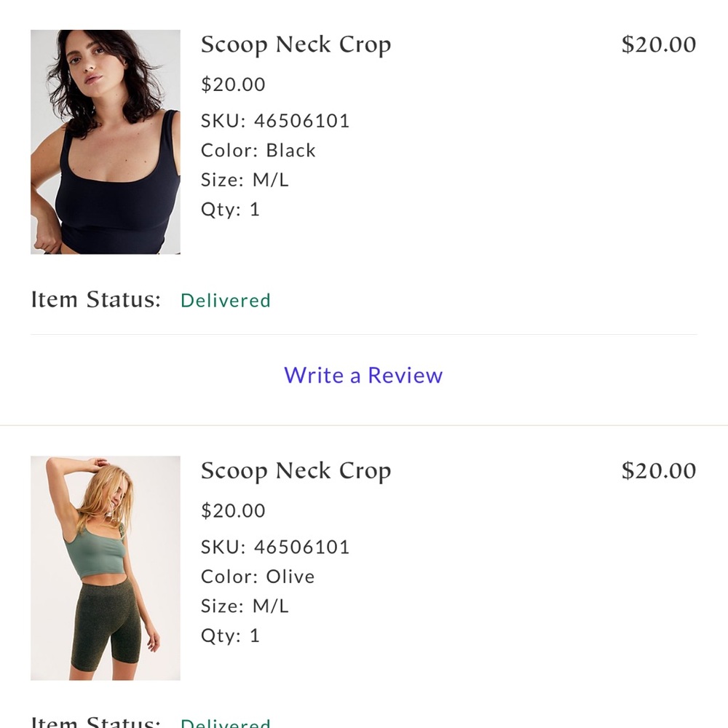Click the Qty: 1 label of the olive crop
The width and height of the screenshot is (728, 728).
(x=230, y=636)
